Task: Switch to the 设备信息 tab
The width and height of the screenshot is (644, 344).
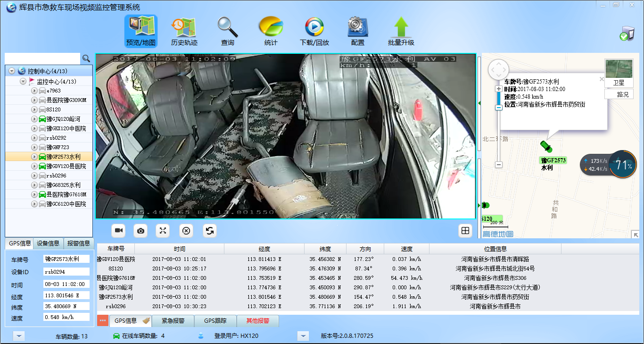Action: coord(49,243)
